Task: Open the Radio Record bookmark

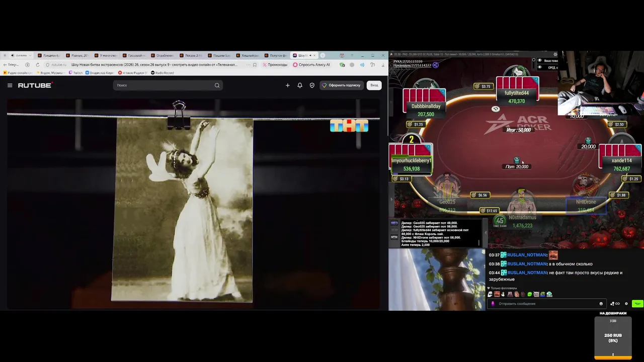Action: (163, 73)
